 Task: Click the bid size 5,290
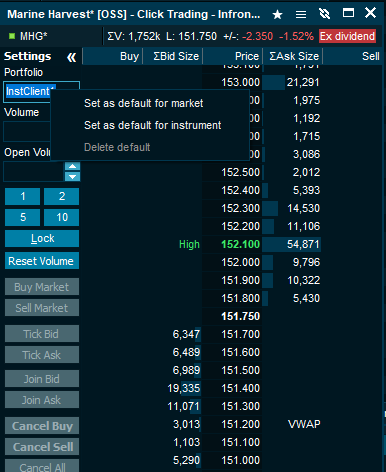coord(186,460)
